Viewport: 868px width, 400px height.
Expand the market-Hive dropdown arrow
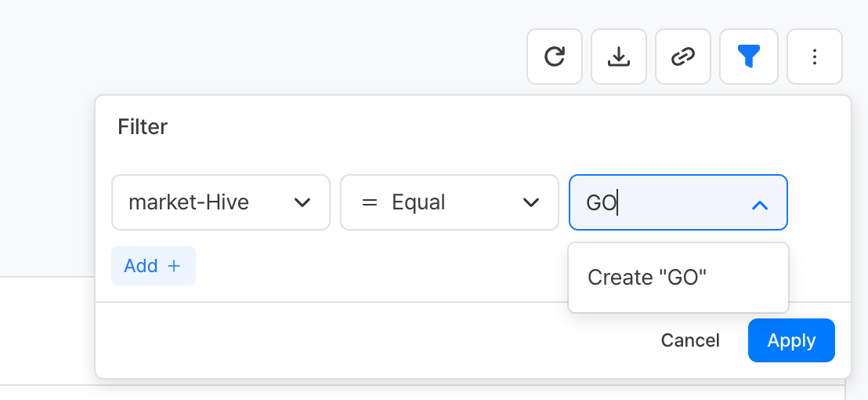point(302,203)
